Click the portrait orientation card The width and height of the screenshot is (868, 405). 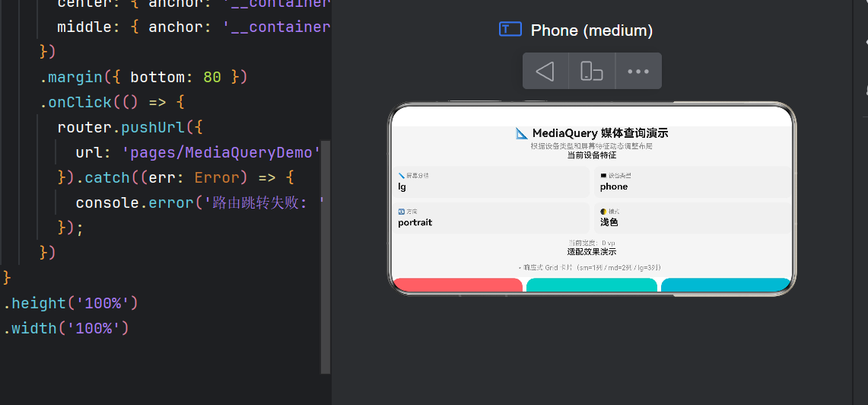click(491, 218)
